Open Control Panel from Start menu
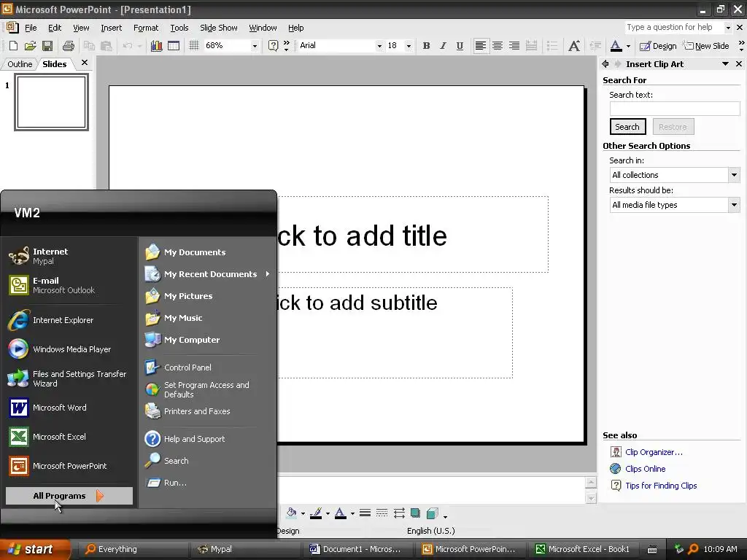The height and width of the screenshot is (560, 747). coord(187,367)
